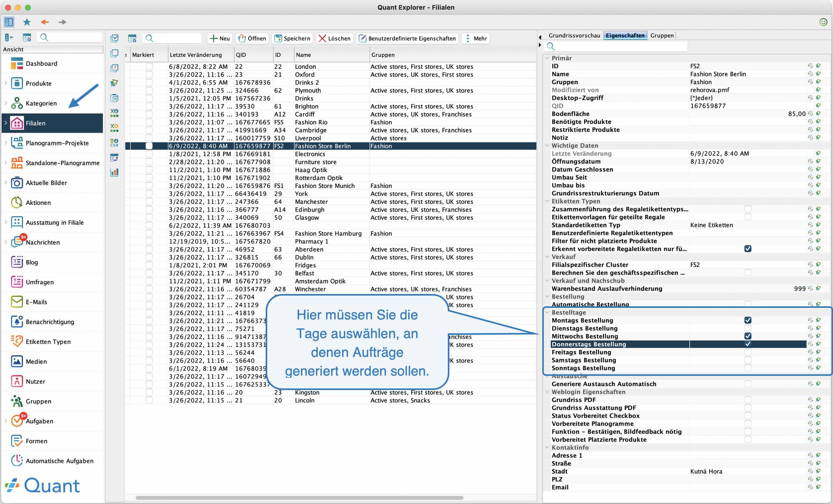Viewport: 833px width, 504px height.
Task: Toggle Donnerstags Bestellung checkbox
Action: [x=747, y=344]
